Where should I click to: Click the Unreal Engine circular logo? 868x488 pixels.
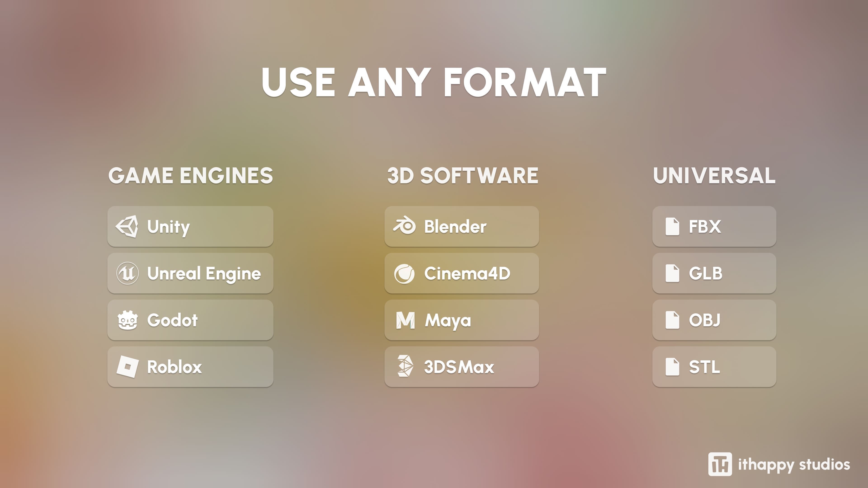point(127,273)
